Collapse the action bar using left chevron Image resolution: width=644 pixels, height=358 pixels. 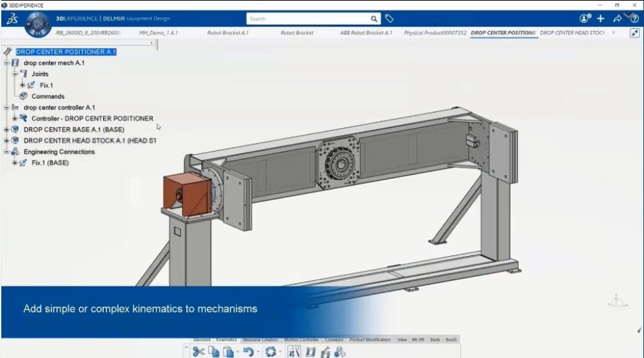[186, 349]
